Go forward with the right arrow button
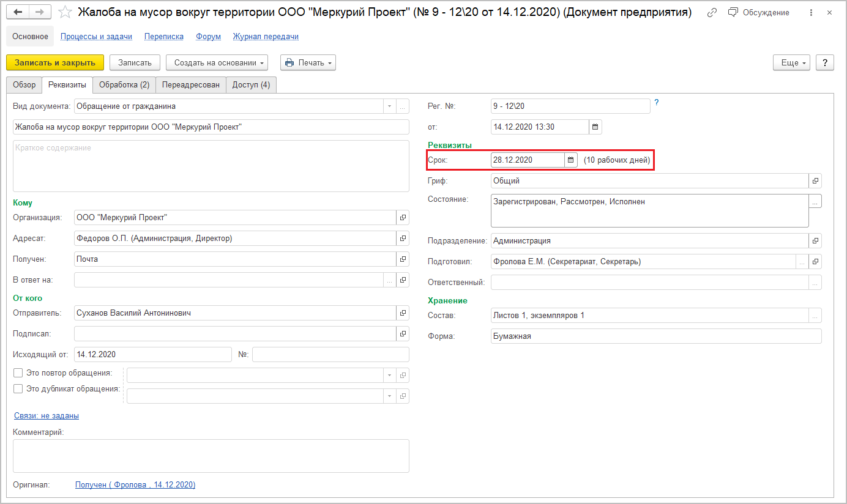Viewport: 847px width, 504px height. [40, 12]
